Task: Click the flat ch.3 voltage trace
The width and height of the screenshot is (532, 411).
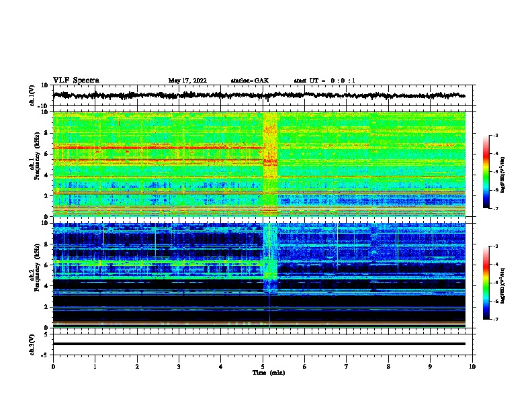Action: pyautogui.click(x=259, y=344)
